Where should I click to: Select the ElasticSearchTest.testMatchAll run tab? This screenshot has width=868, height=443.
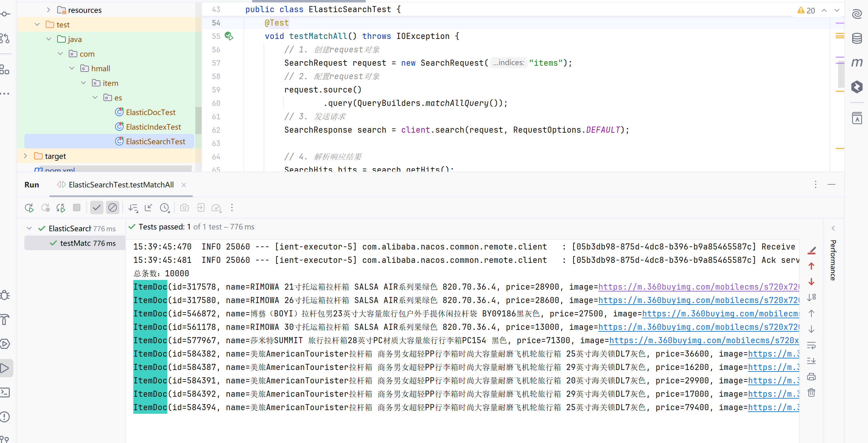121,185
